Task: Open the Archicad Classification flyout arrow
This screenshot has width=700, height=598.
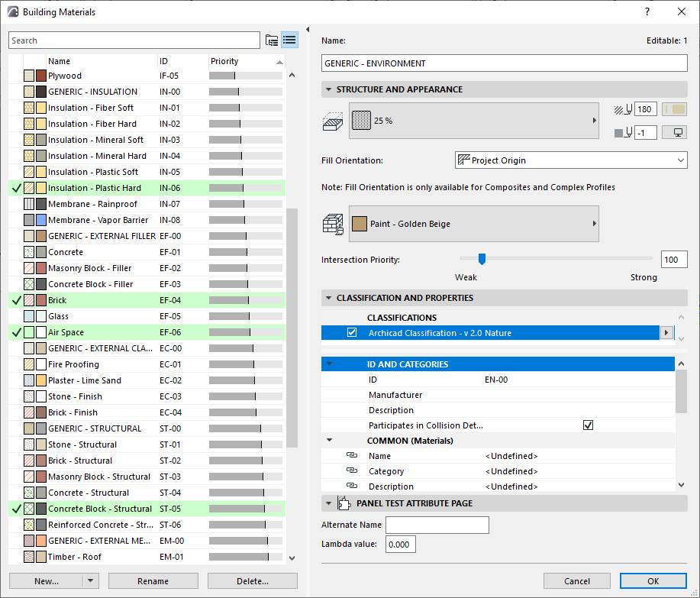Action: 666,332
